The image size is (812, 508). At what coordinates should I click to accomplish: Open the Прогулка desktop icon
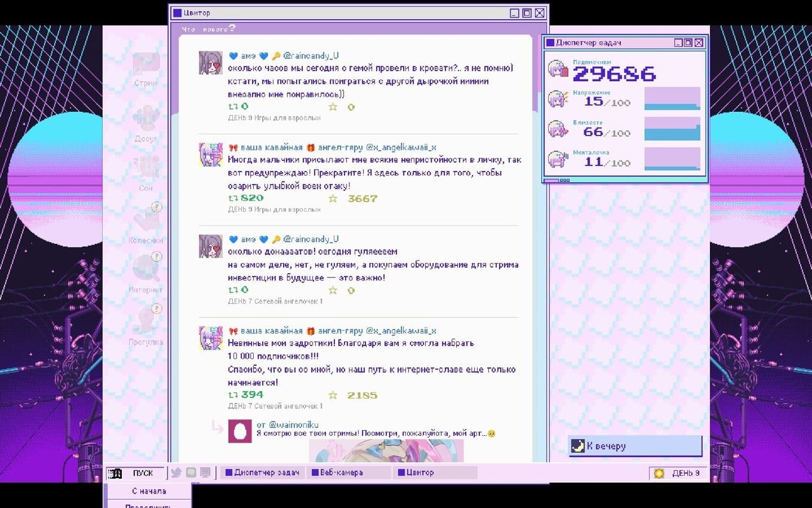pyautogui.click(x=146, y=323)
